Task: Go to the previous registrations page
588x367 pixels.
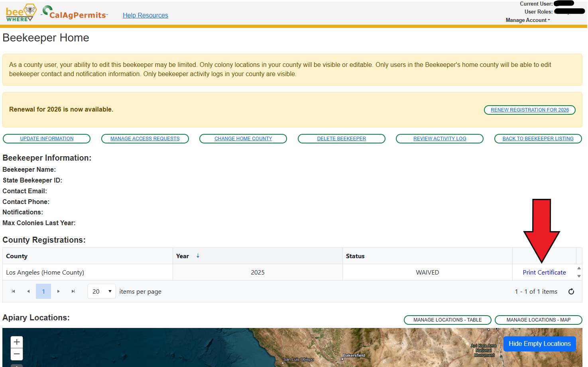Action: point(28,291)
